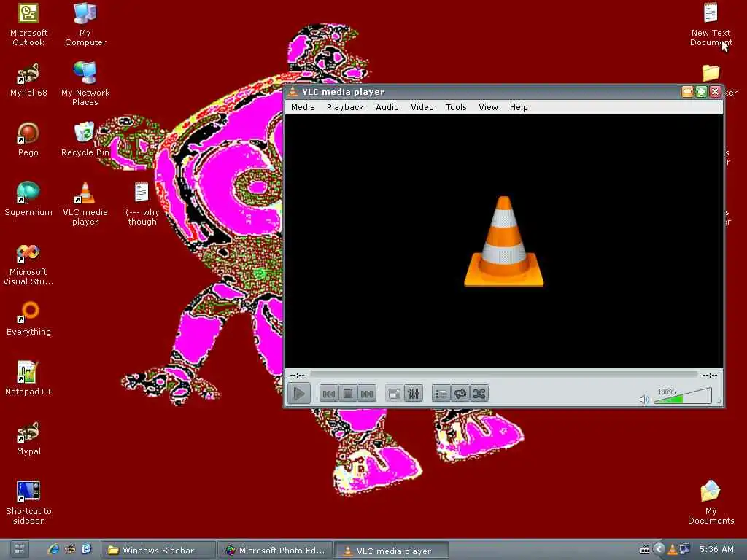Select the Everything search shortcut

click(x=28, y=319)
